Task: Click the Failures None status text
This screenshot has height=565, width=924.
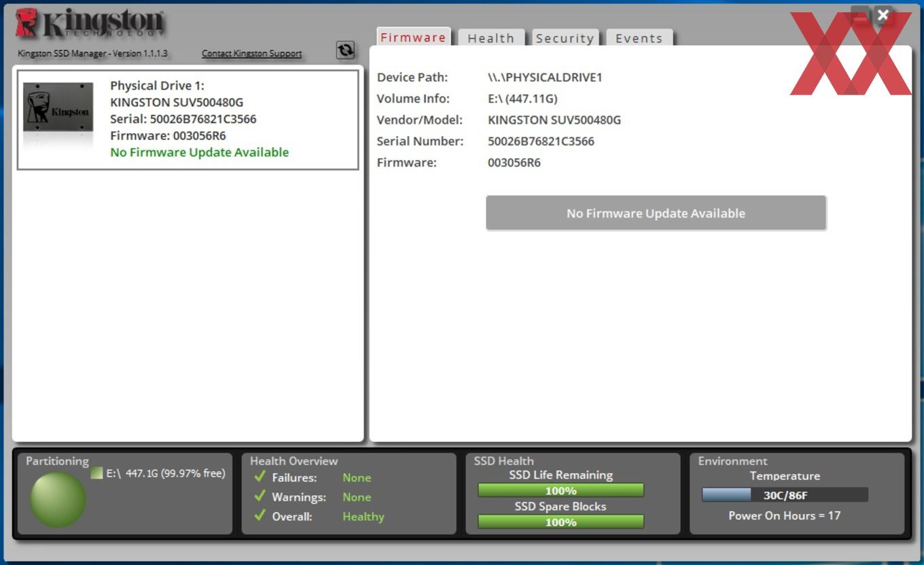Action: click(357, 478)
